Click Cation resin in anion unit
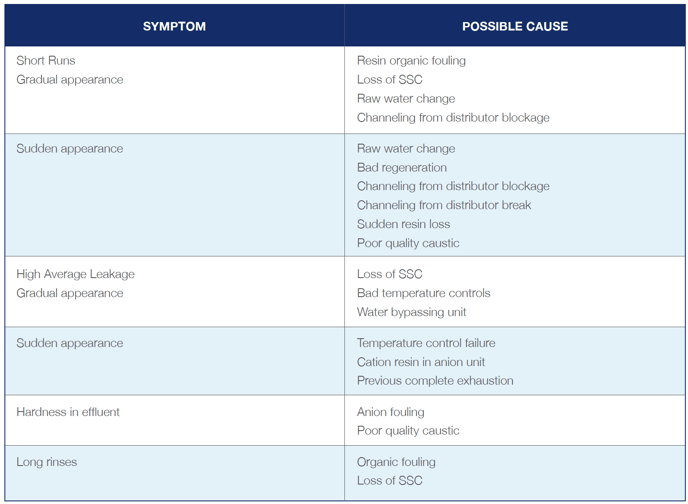 pyautogui.click(x=421, y=363)
